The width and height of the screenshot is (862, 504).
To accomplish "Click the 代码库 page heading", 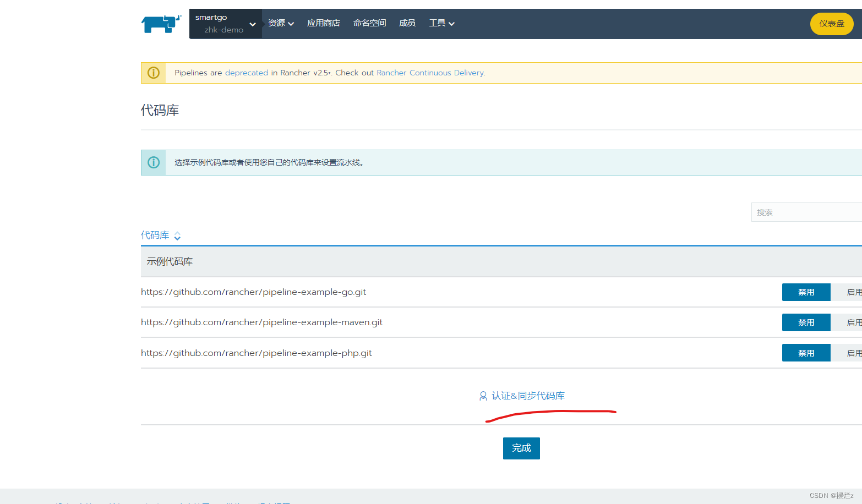I will (x=160, y=110).
